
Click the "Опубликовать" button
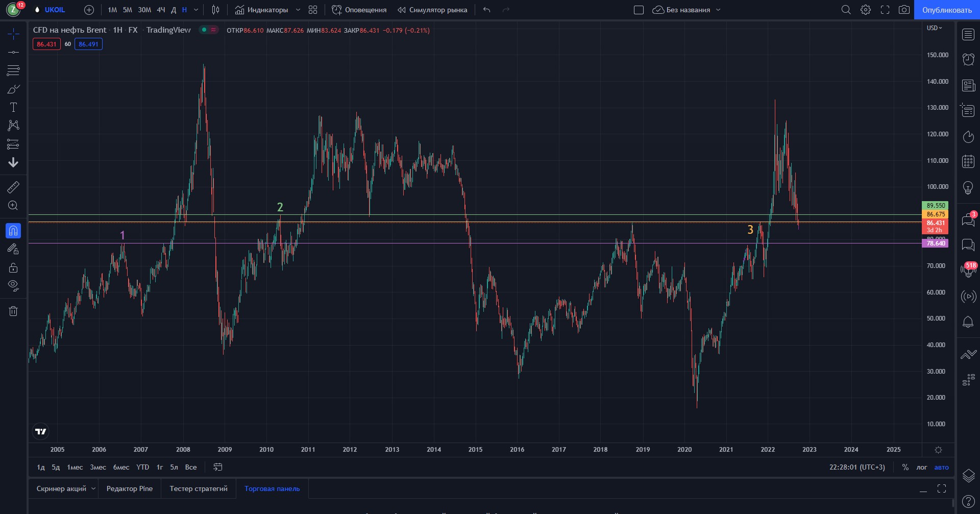(947, 10)
